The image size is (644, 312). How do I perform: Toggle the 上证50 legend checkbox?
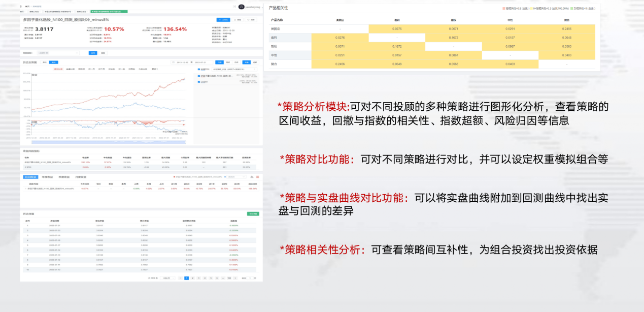tap(198, 81)
